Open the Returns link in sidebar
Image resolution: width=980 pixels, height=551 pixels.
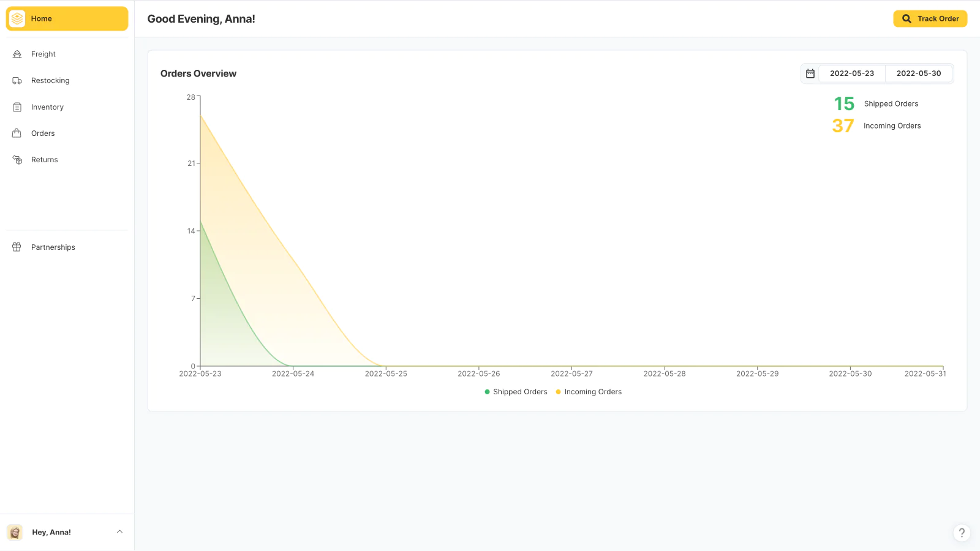(45, 160)
